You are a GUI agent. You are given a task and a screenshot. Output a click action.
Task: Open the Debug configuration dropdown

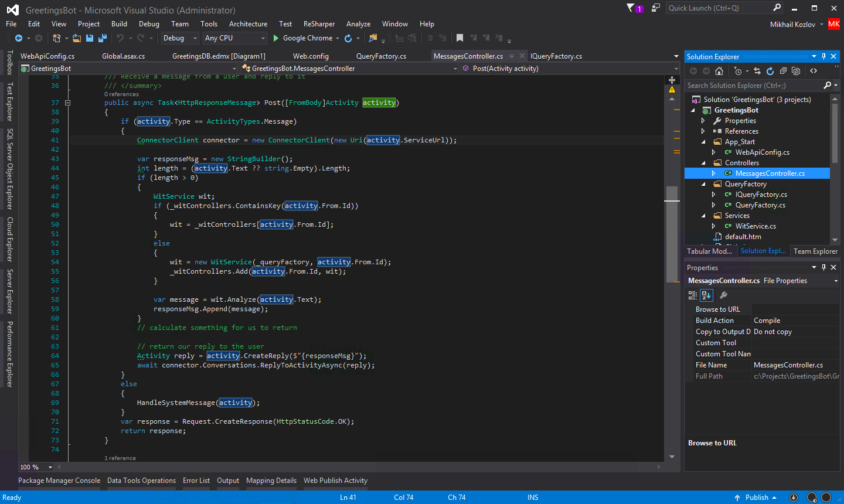pyautogui.click(x=181, y=38)
